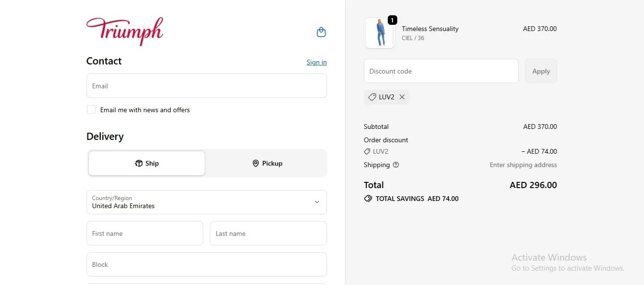Click the Apply discount button
Image resolution: width=644 pixels, height=285 pixels.
click(x=541, y=71)
